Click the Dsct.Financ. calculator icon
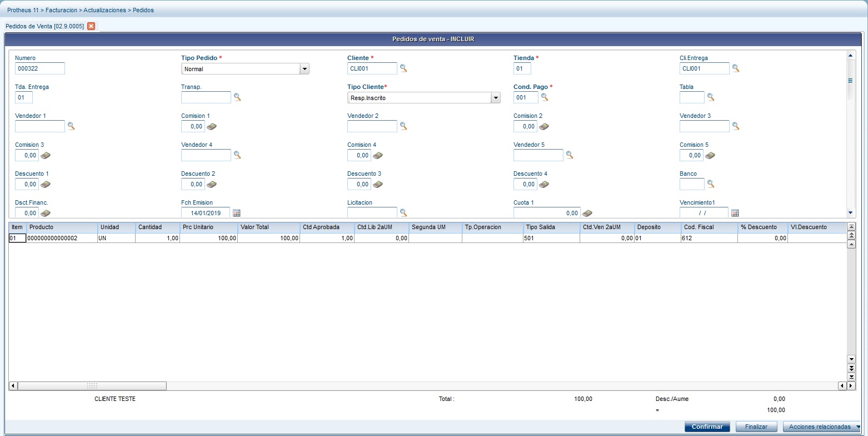 point(46,213)
